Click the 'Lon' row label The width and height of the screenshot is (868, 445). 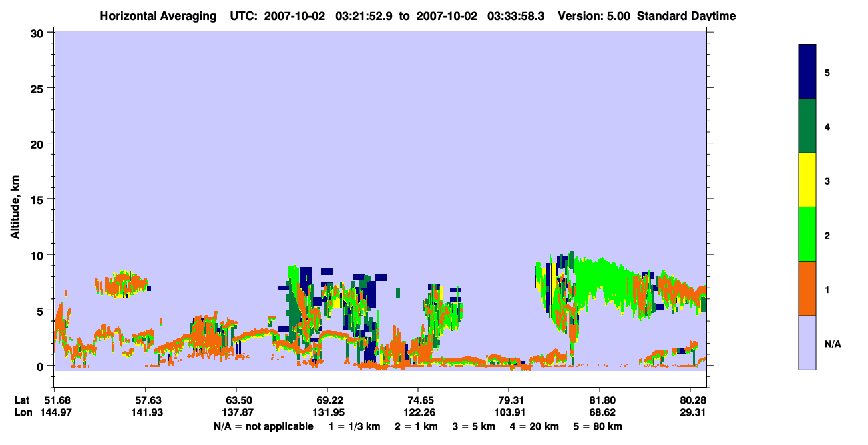click(x=22, y=413)
